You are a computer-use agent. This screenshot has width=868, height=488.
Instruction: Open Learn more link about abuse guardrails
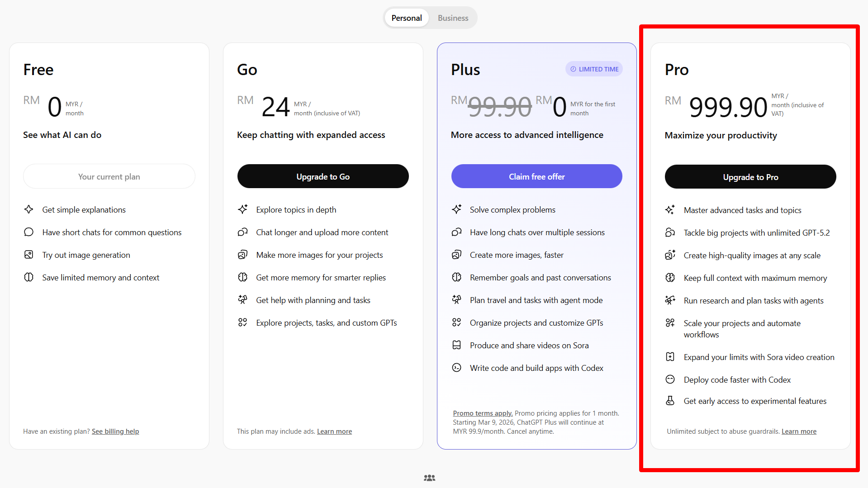(x=799, y=431)
